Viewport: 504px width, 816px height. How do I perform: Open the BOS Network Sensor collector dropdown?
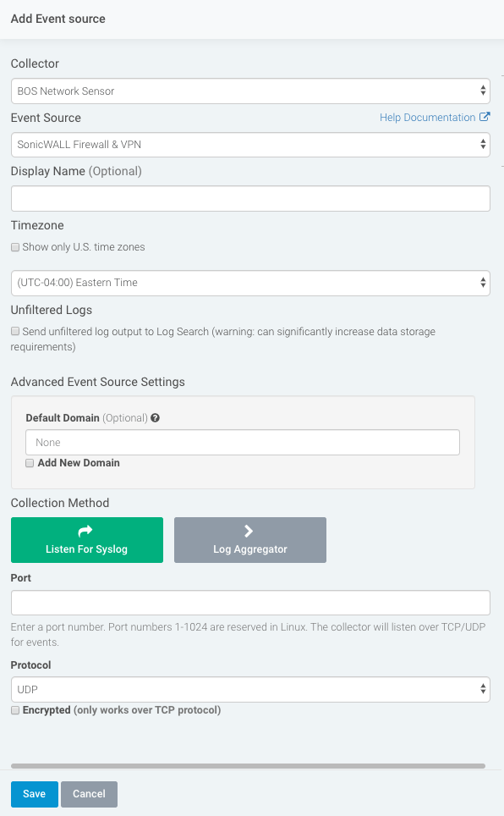pos(250,91)
